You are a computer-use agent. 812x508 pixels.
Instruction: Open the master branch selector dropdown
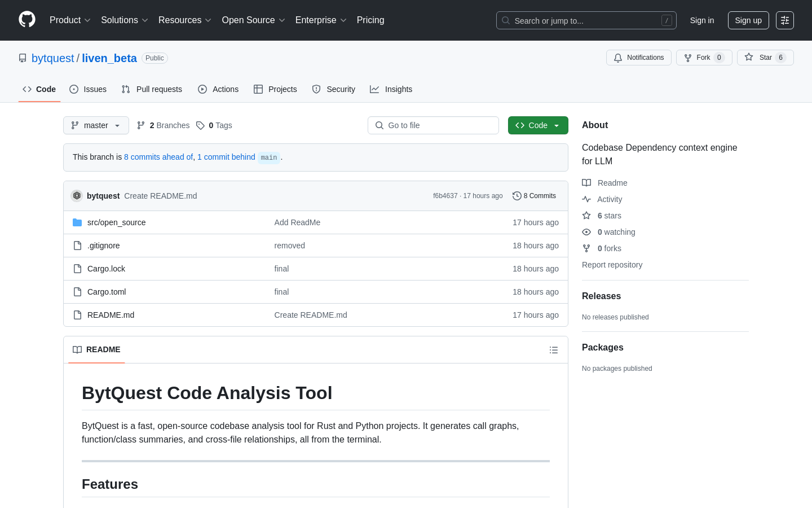pyautogui.click(x=96, y=125)
